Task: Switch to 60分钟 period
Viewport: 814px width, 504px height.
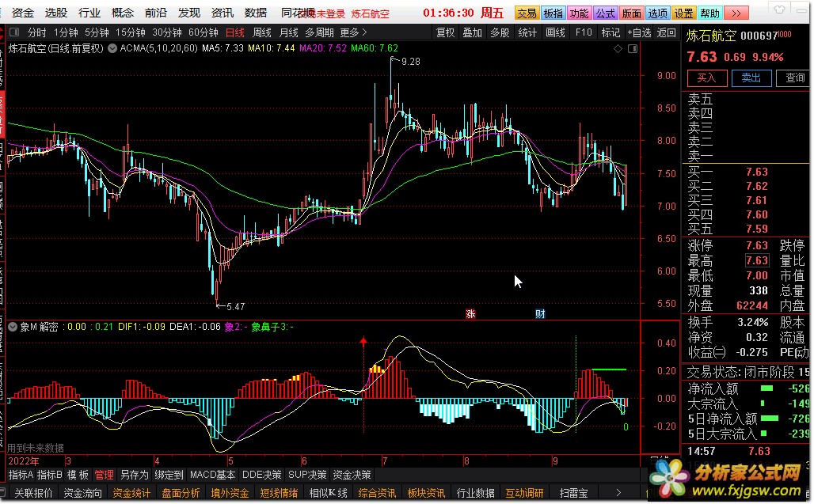Action: [x=203, y=32]
